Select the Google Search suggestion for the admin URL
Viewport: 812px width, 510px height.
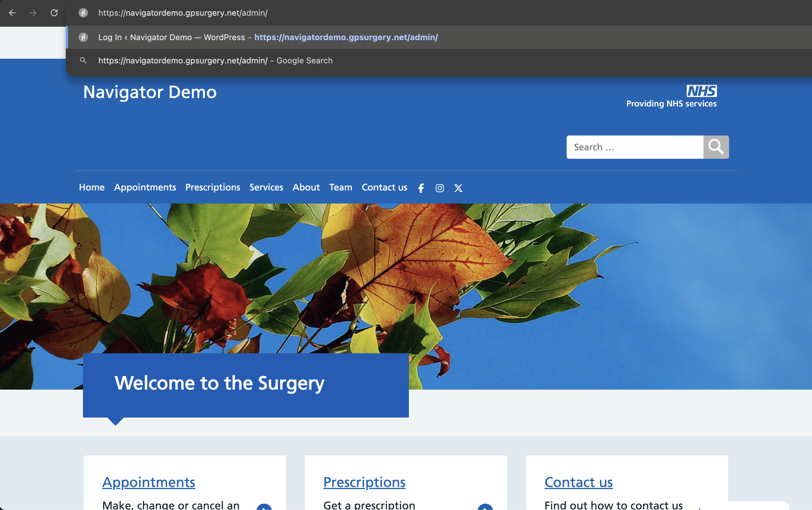438,61
